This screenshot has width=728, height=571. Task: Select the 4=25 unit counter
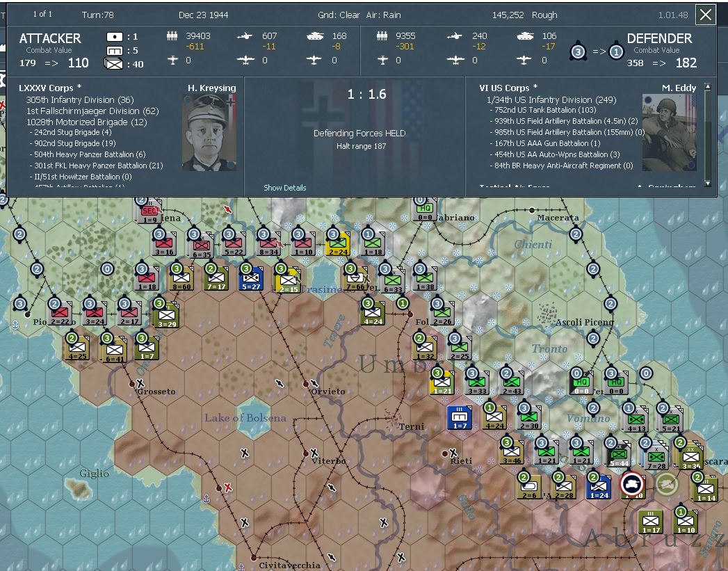pyautogui.click(x=77, y=348)
